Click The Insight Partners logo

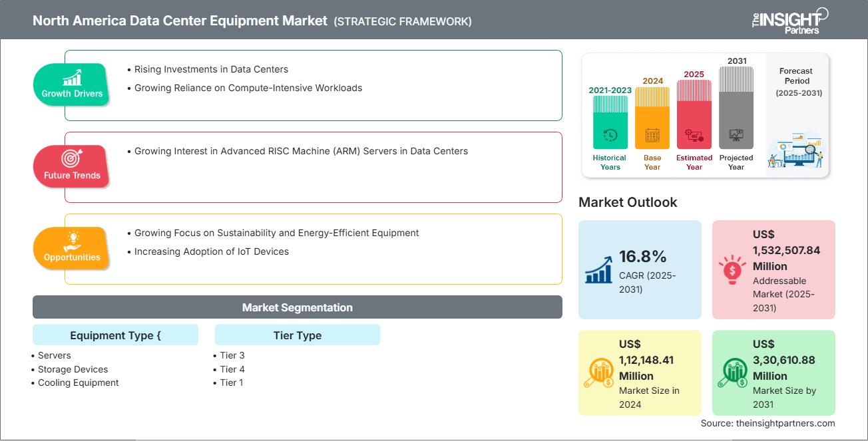click(789, 20)
